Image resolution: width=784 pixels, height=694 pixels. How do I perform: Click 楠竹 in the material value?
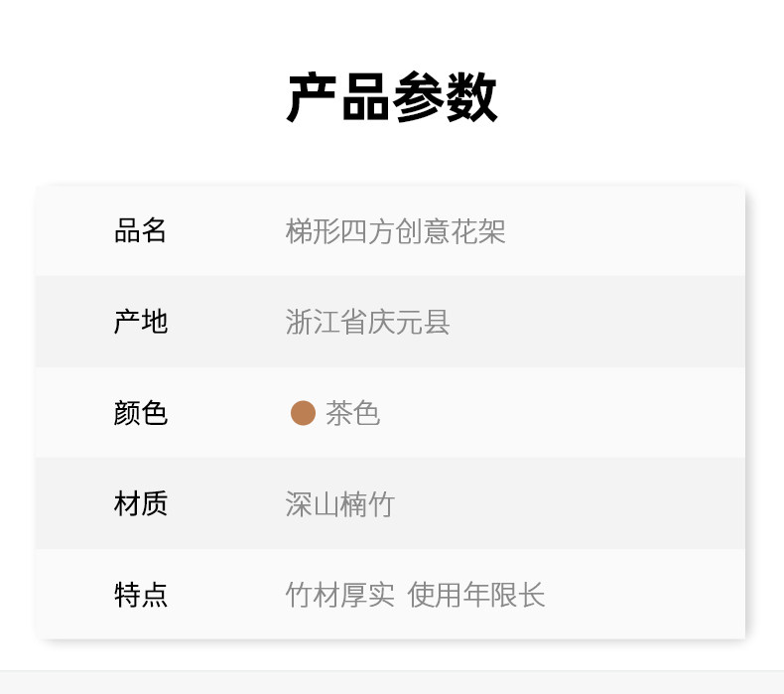point(367,504)
